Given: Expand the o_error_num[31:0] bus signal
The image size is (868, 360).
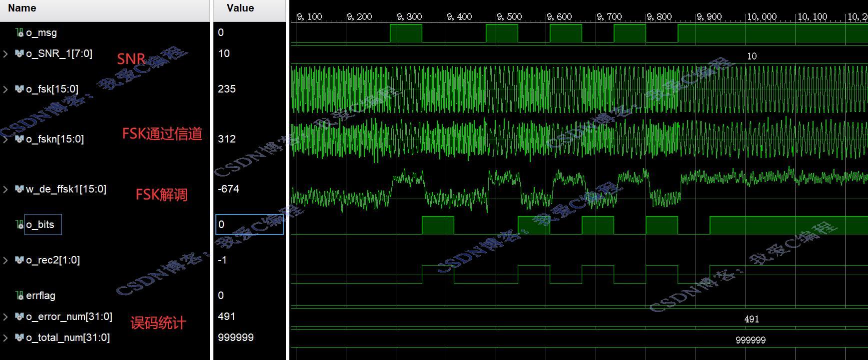Looking at the screenshot, I should 5,316.
